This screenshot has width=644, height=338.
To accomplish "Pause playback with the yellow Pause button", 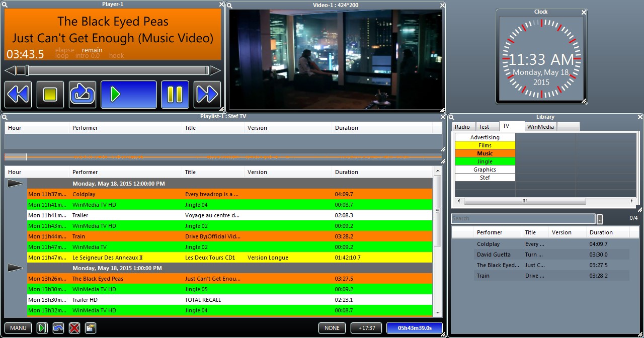I will point(175,95).
